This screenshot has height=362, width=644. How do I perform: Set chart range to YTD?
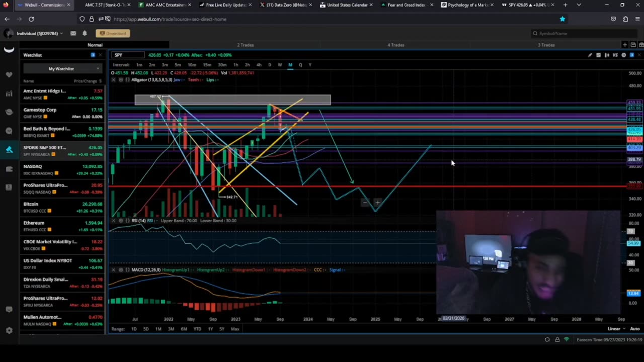coord(197,329)
